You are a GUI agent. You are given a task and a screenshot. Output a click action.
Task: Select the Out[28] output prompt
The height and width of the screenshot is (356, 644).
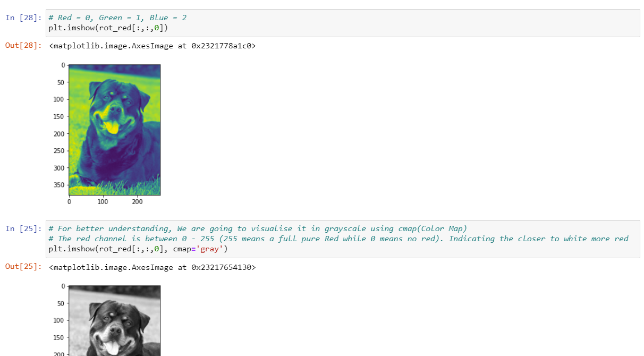[23, 46]
